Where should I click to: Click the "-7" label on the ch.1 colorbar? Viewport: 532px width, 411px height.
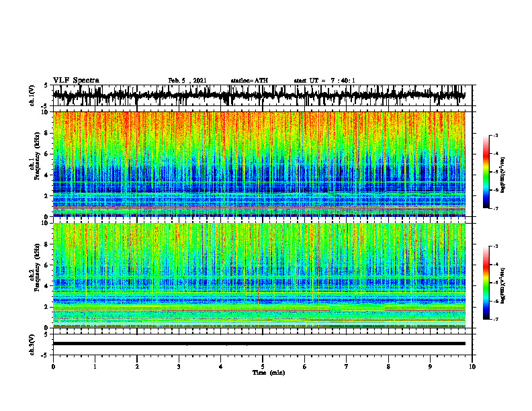495,209
